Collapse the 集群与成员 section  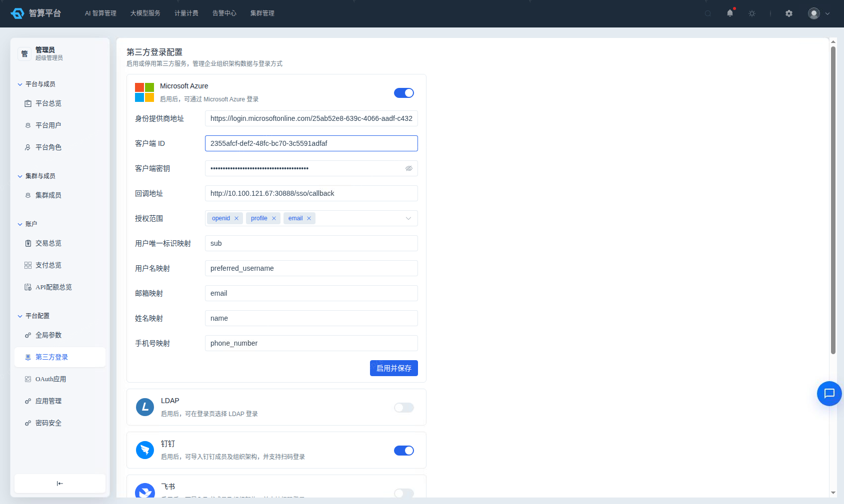20,176
